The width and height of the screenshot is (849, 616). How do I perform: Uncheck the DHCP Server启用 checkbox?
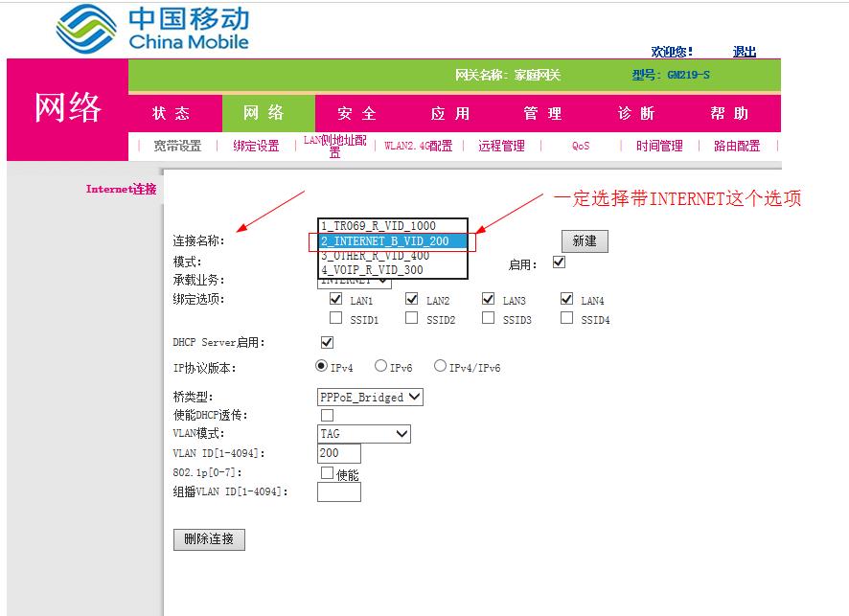coord(327,341)
